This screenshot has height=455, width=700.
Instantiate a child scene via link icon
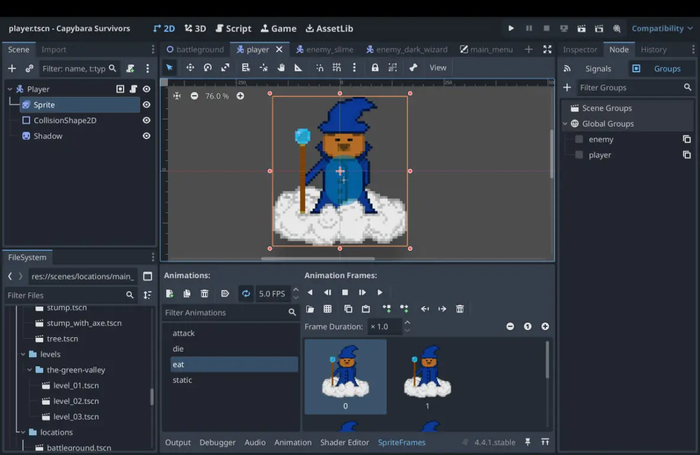[x=29, y=68]
